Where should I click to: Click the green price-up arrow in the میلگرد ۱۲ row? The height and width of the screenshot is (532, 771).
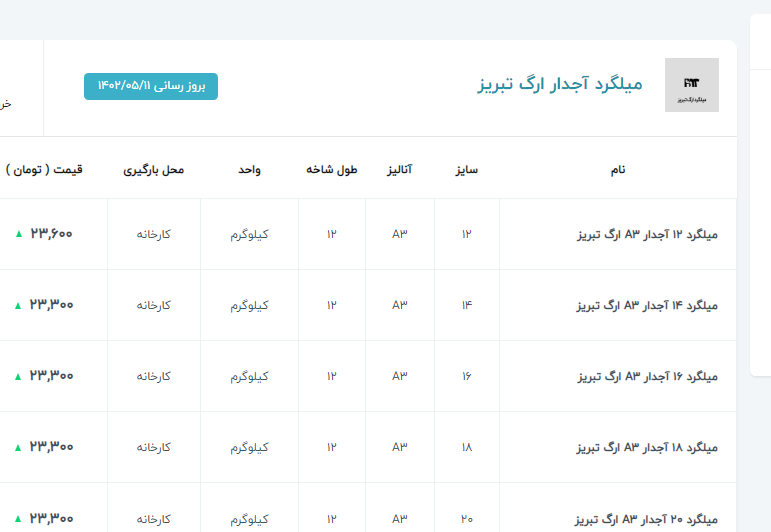point(18,234)
